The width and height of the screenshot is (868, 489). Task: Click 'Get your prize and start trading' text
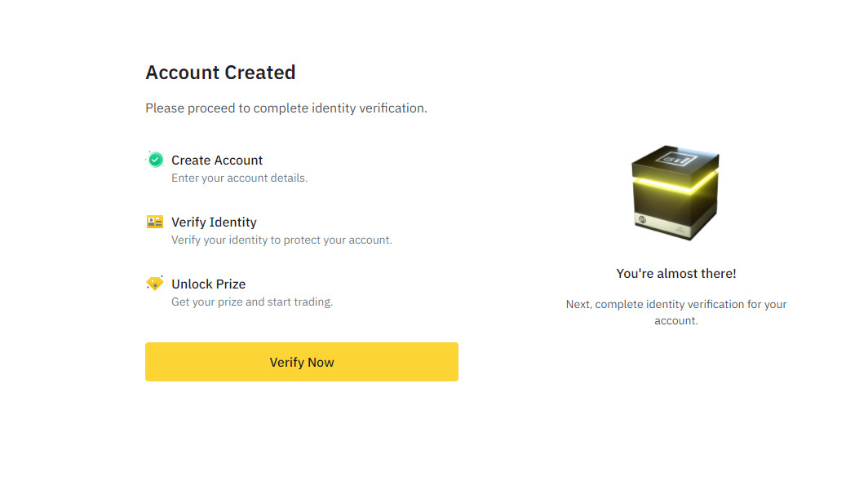pyautogui.click(x=252, y=302)
